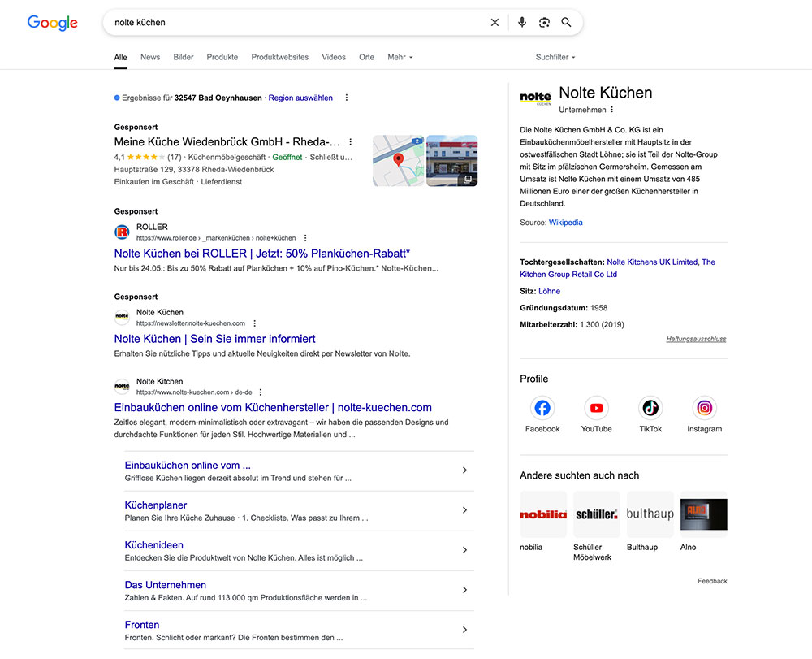The image size is (812, 659).
Task: Expand the Mehr dropdown
Action: pos(400,57)
